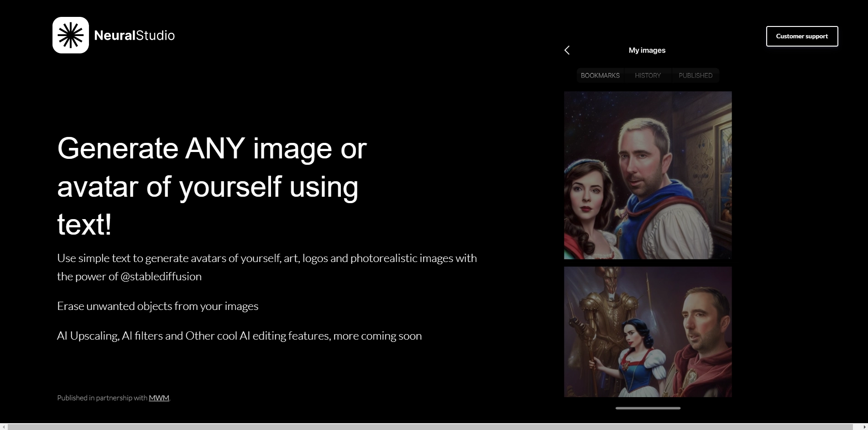Click the horizontal scrollbar left arrow

[x=4, y=427]
